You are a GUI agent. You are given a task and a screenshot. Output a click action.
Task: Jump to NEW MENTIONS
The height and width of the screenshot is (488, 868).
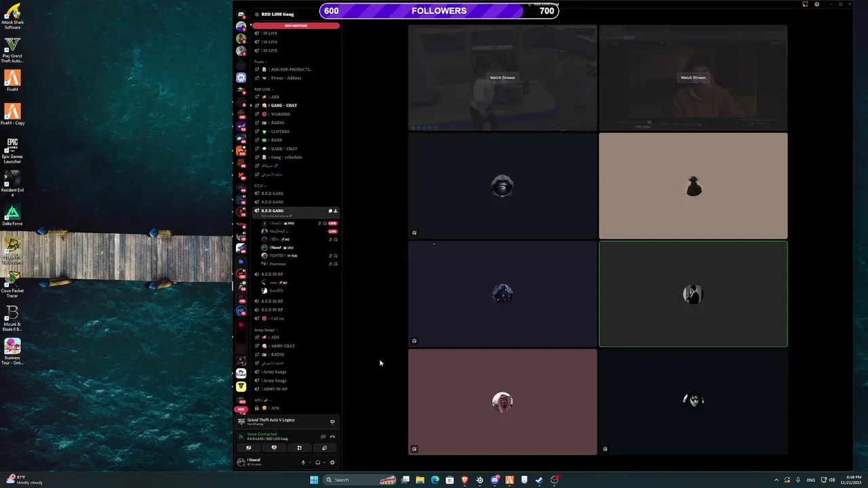(296, 26)
